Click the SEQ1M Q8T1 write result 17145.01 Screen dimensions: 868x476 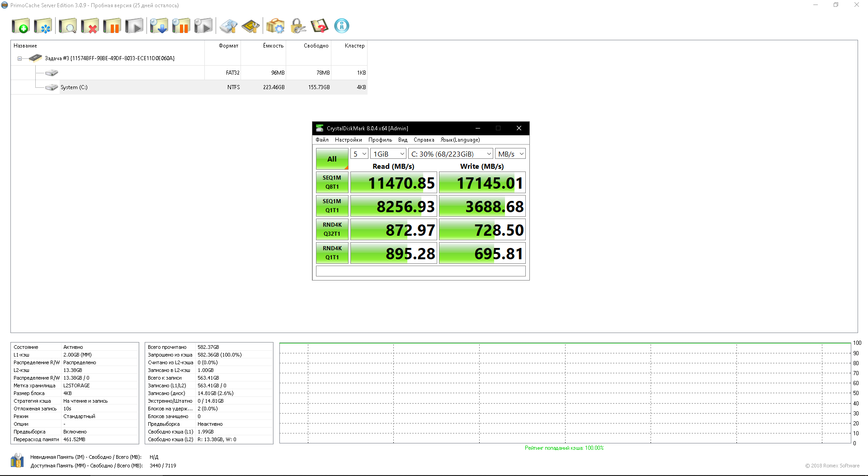coord(482,183)
